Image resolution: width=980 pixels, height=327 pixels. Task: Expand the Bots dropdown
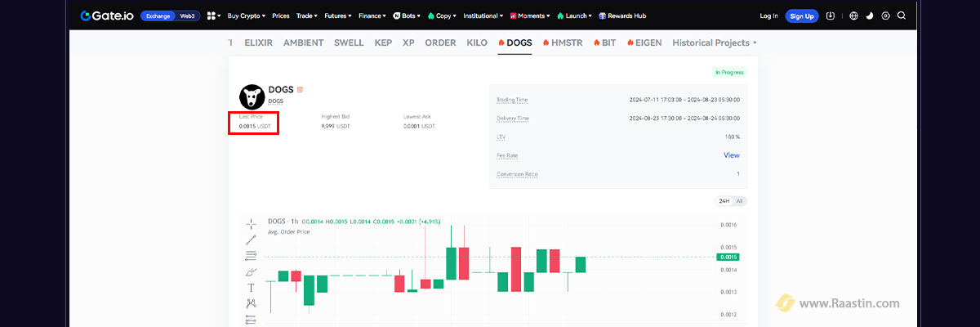(407, 16)
